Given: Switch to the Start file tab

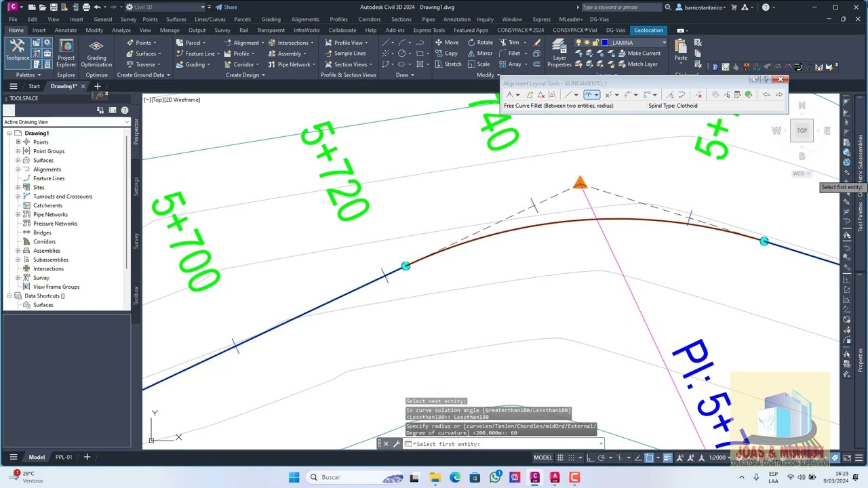Looking at the screenshot, I should (x=34, y=87).
